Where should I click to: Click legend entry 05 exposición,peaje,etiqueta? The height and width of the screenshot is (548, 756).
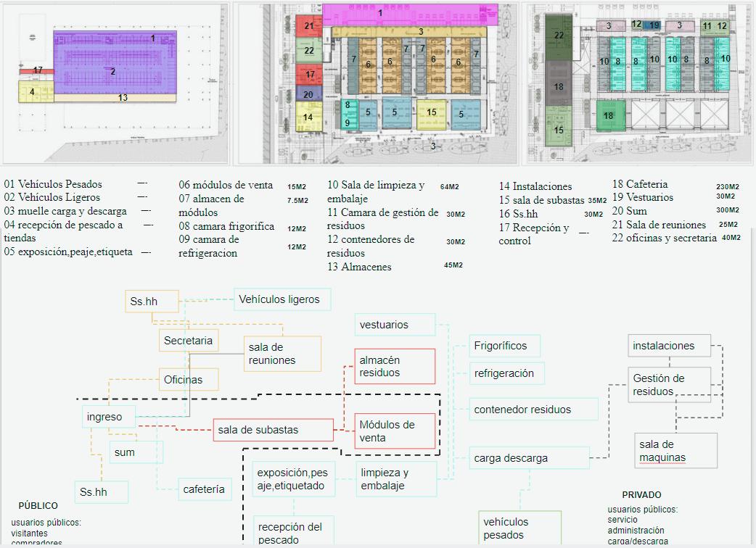coord(68,252)
